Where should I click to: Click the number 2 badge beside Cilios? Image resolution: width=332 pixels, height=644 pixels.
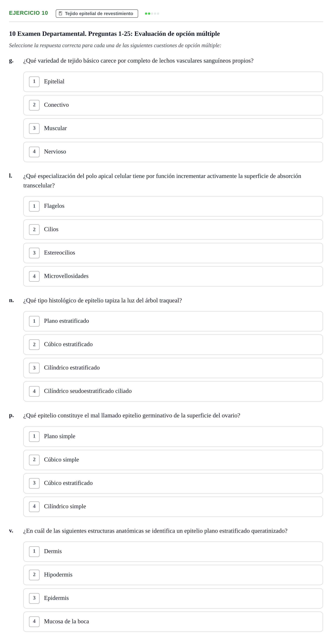[34, 229]
